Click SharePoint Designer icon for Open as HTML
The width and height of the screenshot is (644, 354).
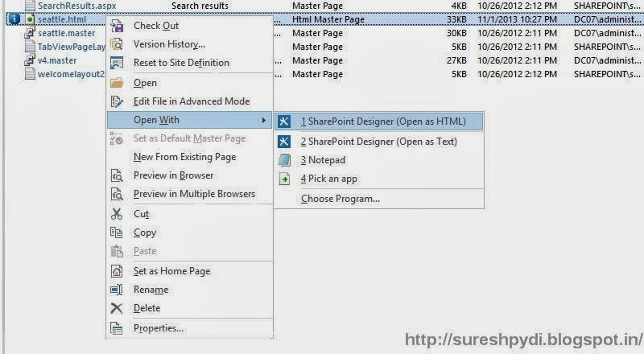click(284, 121)
